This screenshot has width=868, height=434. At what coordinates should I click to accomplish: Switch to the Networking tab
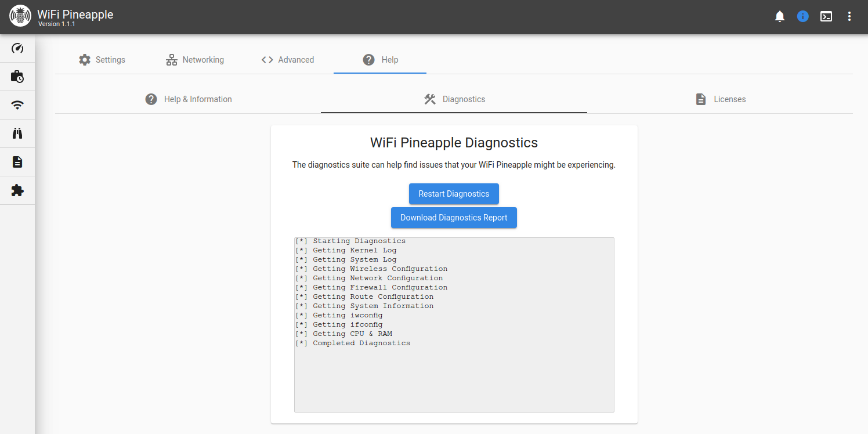click(194, 60)
